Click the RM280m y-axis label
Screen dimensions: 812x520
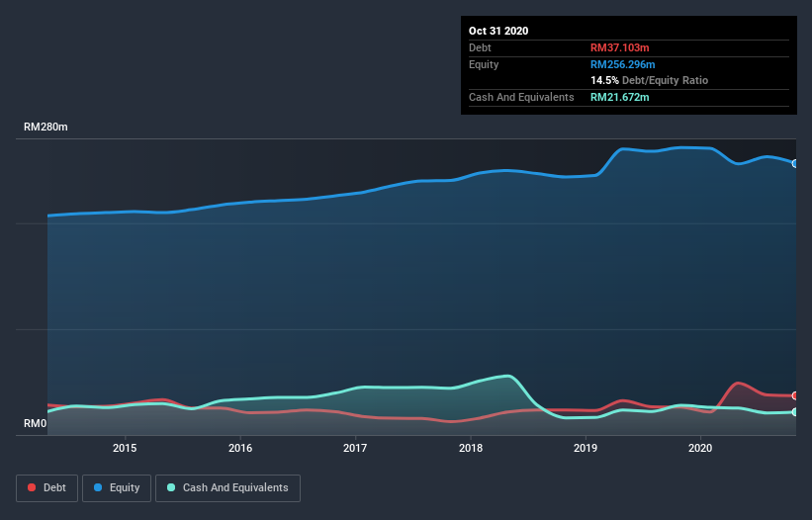45,127
